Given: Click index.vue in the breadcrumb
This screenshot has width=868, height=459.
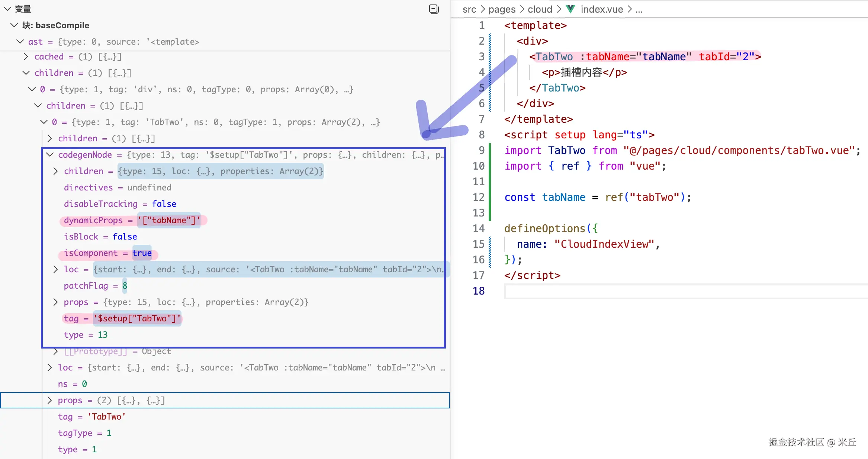Looking at the screenshot, I should tap(601, 9).
